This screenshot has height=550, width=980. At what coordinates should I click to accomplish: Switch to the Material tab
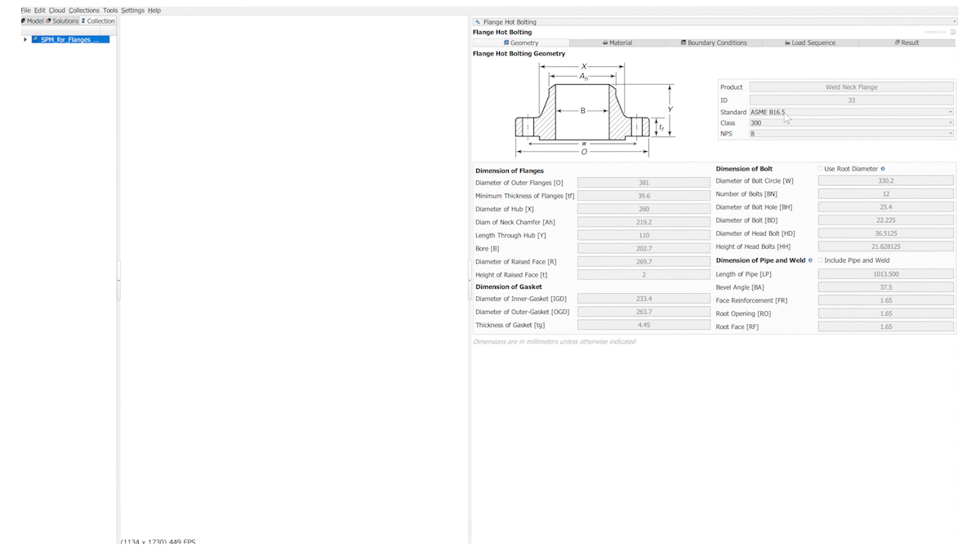point(617,42)
